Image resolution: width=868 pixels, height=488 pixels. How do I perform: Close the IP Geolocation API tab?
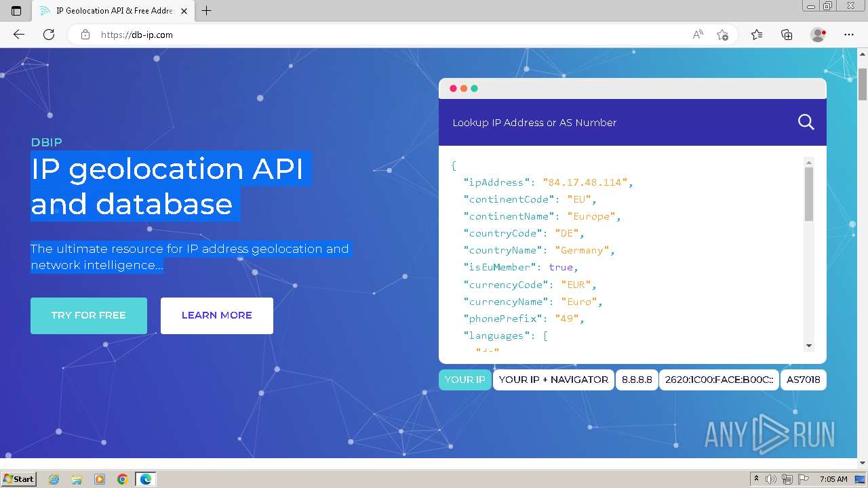click(184, 11)
